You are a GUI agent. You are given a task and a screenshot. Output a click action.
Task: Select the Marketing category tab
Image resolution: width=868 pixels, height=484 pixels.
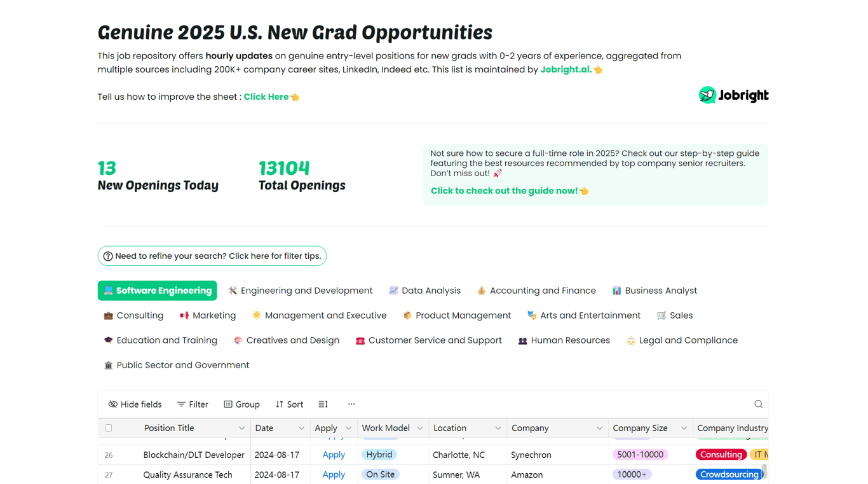point(208,315)
